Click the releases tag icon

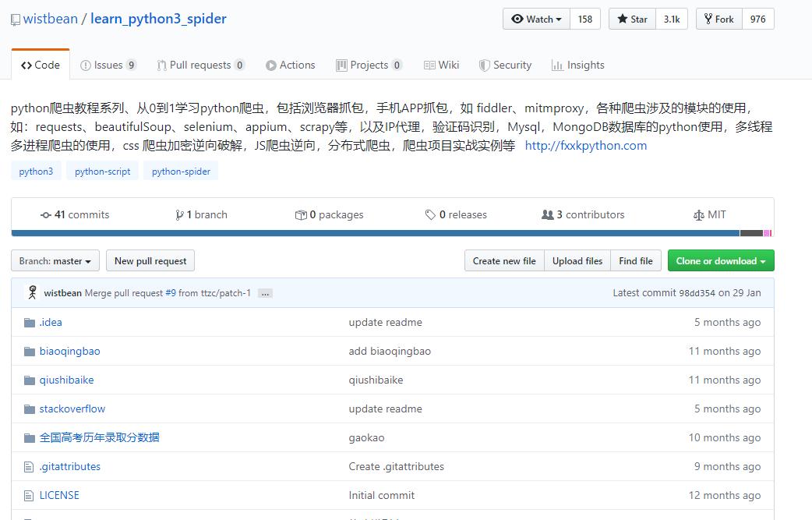429,214
